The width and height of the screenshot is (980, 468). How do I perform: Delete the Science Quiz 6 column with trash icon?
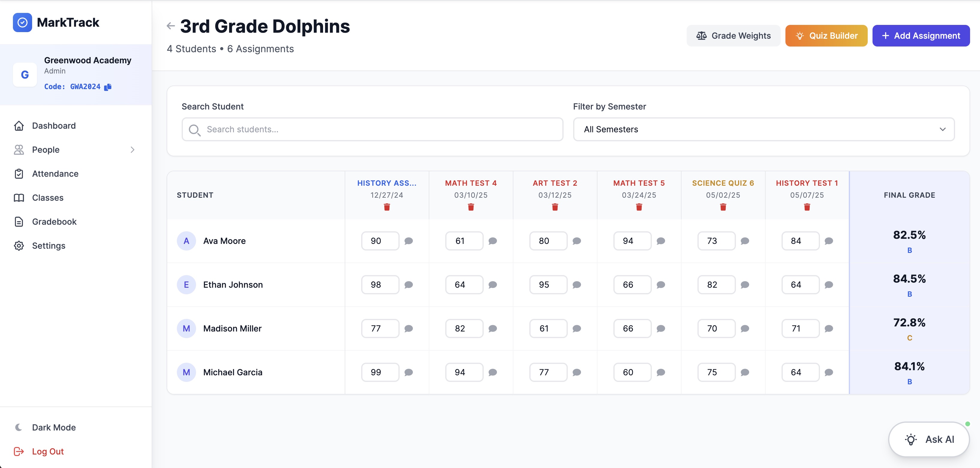(x=723, y=207)
